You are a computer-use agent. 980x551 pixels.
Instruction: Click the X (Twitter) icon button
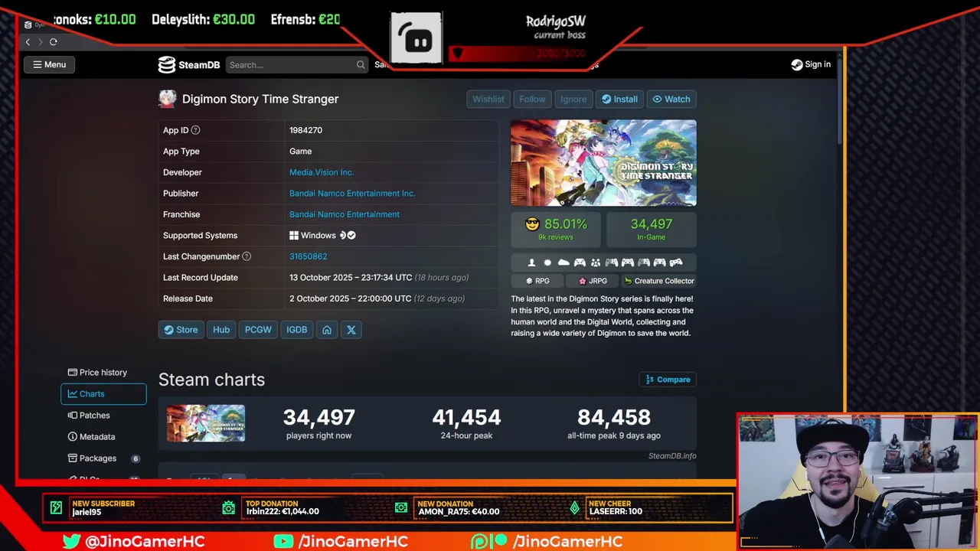[x=351, y=330]
